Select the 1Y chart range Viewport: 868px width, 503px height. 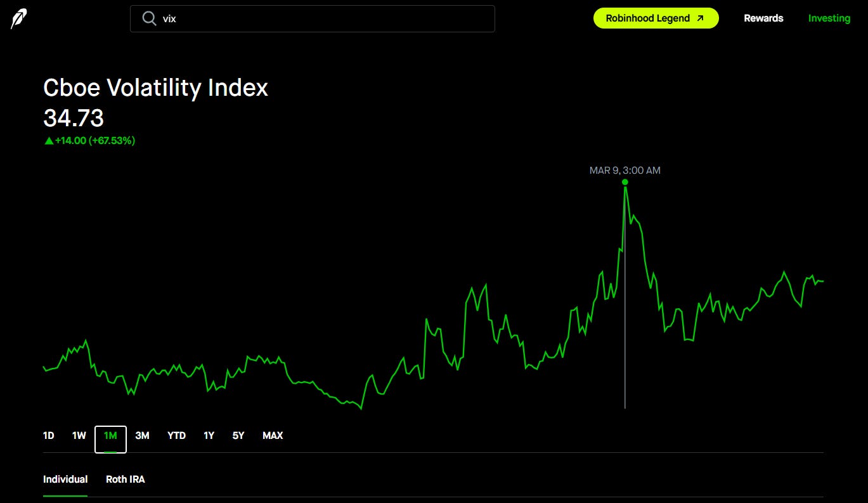point(209,436)
